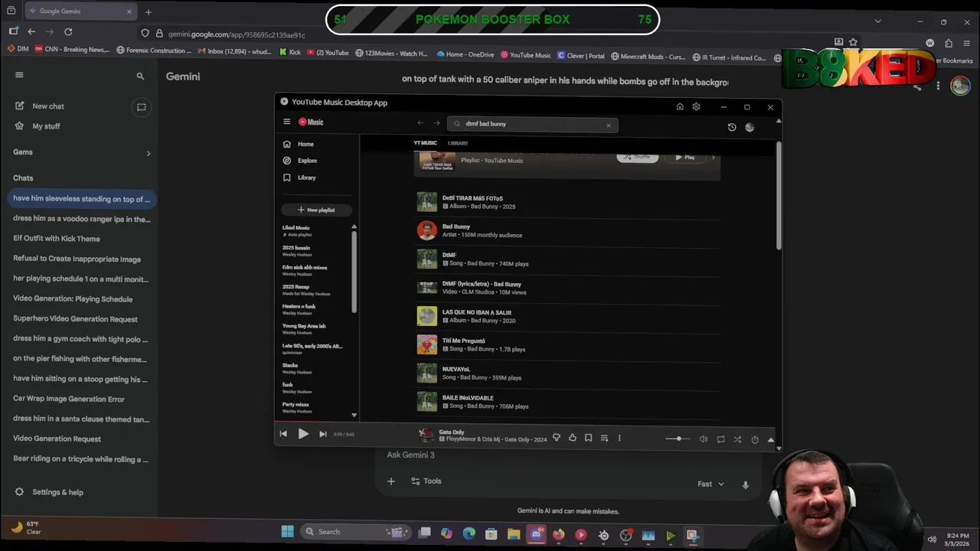This screenshot has height=551, width=980.
Task: Open recent activity history icon in YouTube Music
Action: click(x=732, y=127)
